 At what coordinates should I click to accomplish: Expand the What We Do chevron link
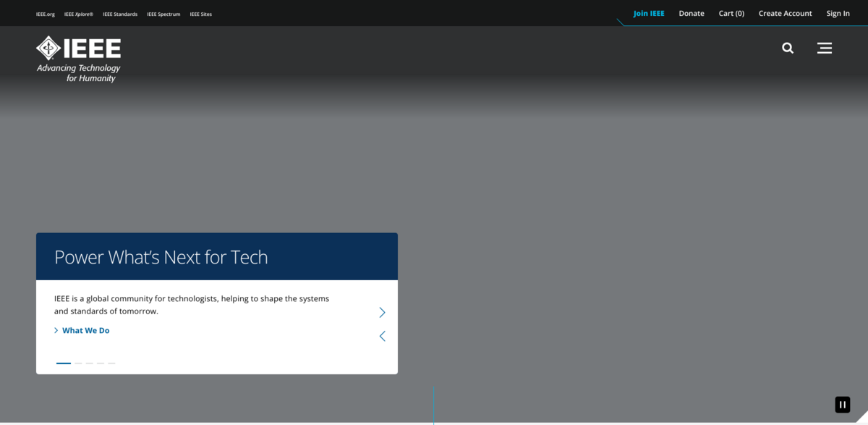[85, 331]
